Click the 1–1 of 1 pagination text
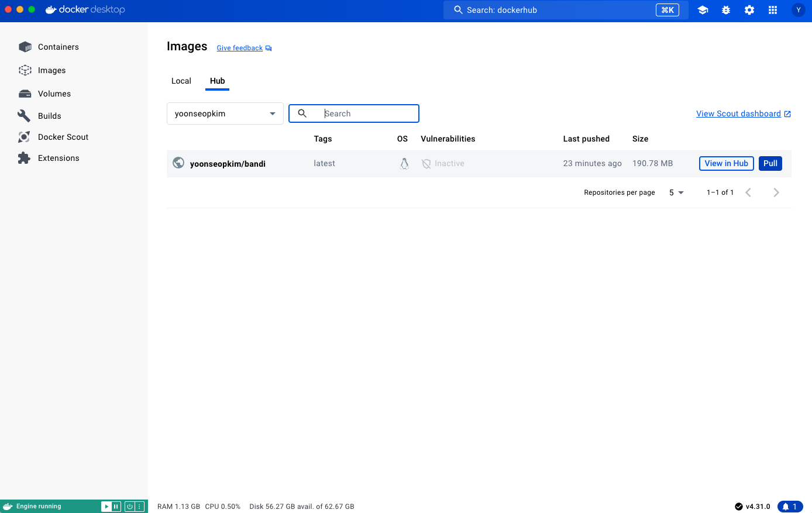 tap(720, 192)
